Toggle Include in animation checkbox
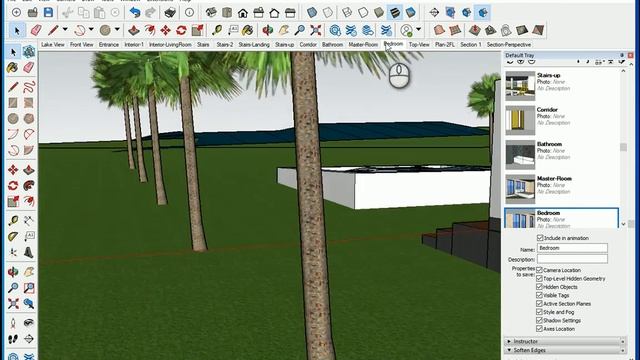The height and width of the screenshot is (360, 640). coord(540,238)
